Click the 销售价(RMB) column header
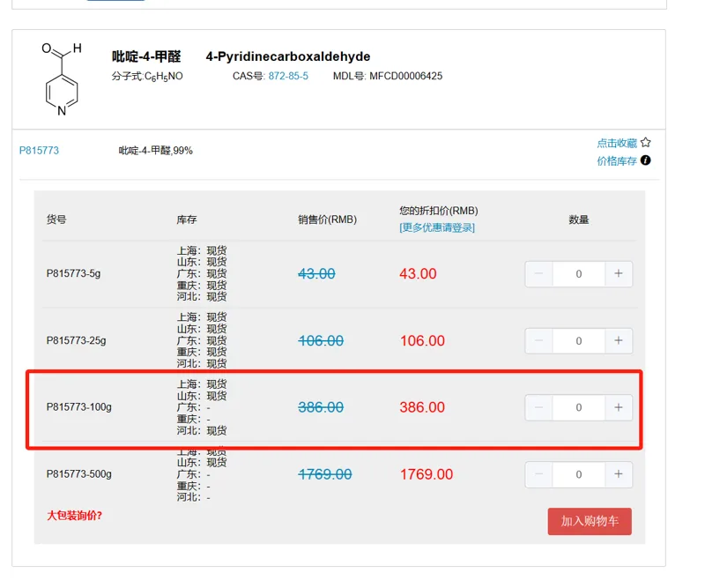 pos(327,220)
